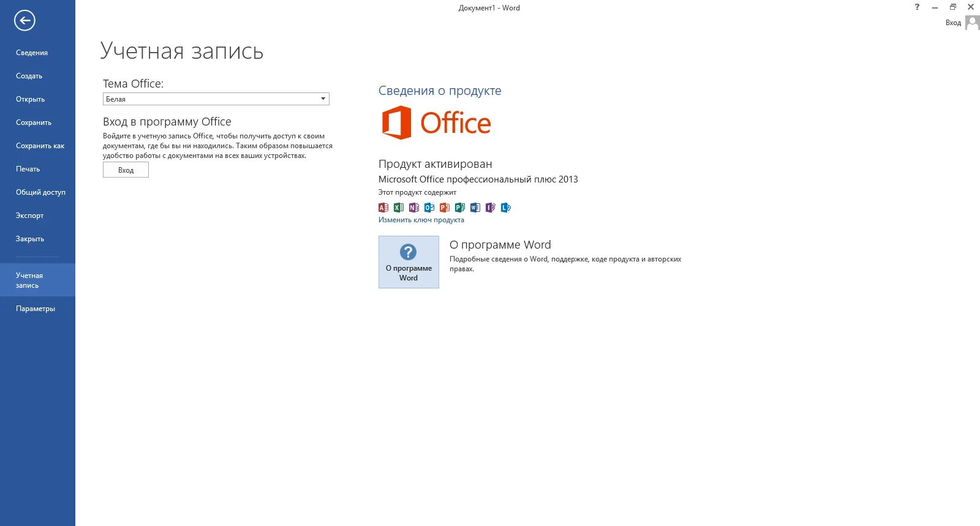980x526 pixels.
Task: Click the user avatar icon at top right
Action: (972, 23)
